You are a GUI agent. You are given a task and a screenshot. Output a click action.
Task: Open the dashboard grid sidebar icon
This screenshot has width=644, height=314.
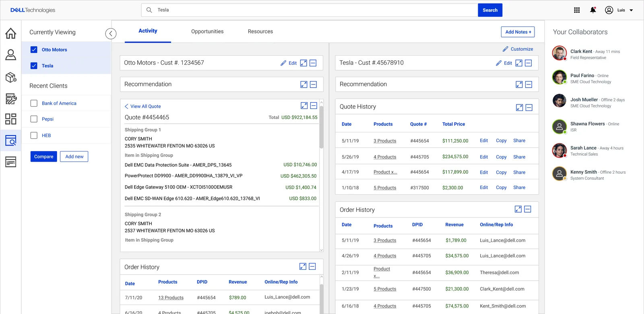pyautogui.click(x=11, y=119)
